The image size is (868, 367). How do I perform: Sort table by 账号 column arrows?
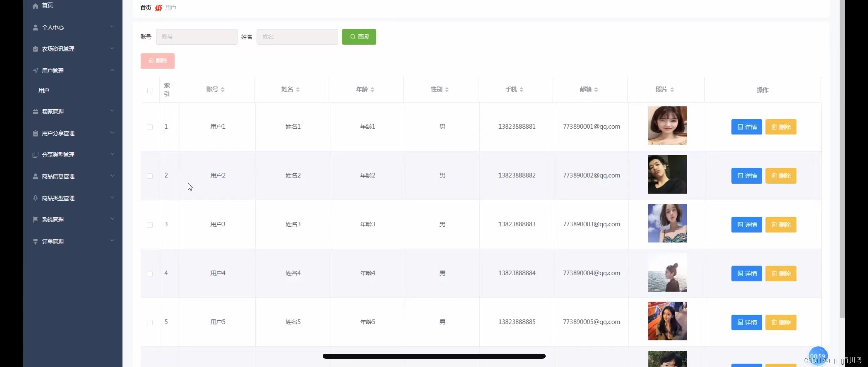[x=223, y=90]
